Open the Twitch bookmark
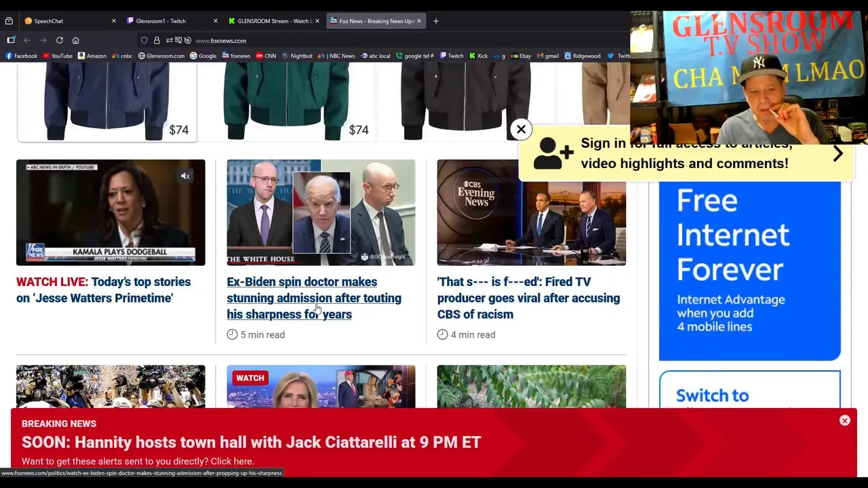 452,56
